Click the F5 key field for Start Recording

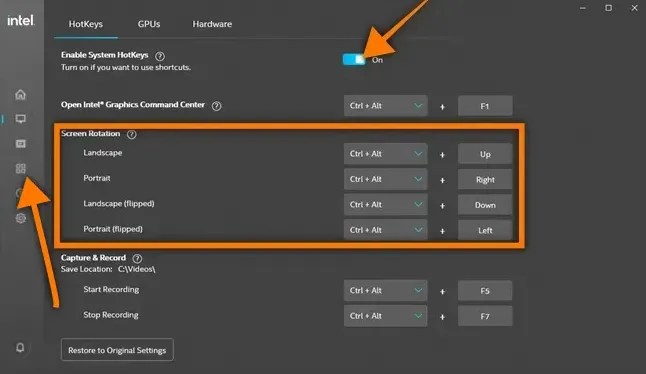coord(485,291)
